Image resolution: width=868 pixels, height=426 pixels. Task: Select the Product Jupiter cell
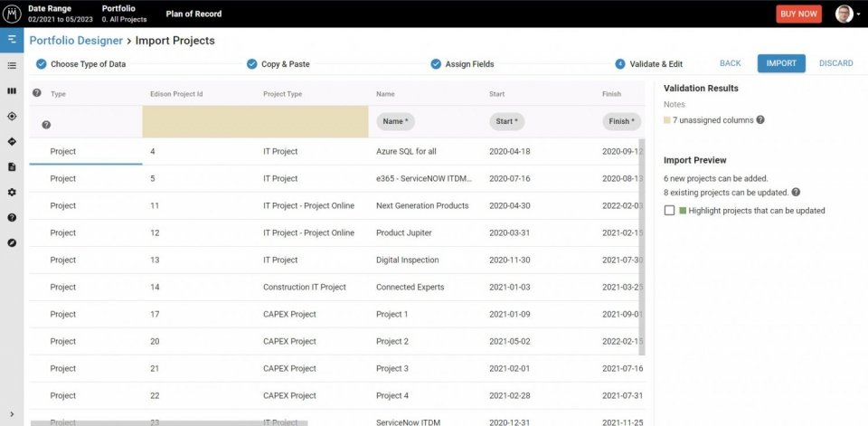point(403,232)
